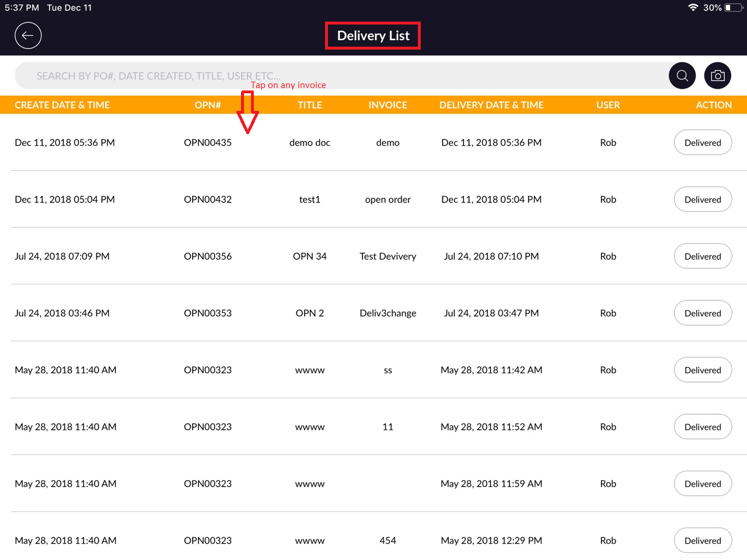Focus the search by PO# field
Screen dimensions: 747x560
(x=338, y=76)
